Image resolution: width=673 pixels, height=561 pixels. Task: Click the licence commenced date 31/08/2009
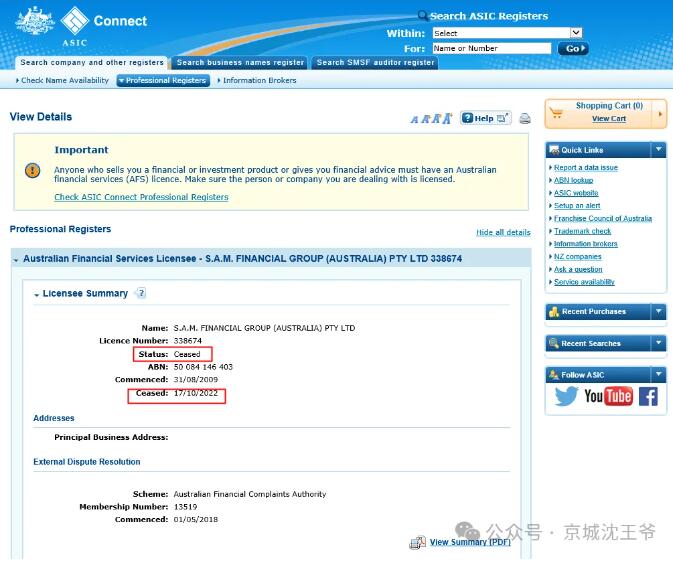pyautogui.click(x=196, y=379)
